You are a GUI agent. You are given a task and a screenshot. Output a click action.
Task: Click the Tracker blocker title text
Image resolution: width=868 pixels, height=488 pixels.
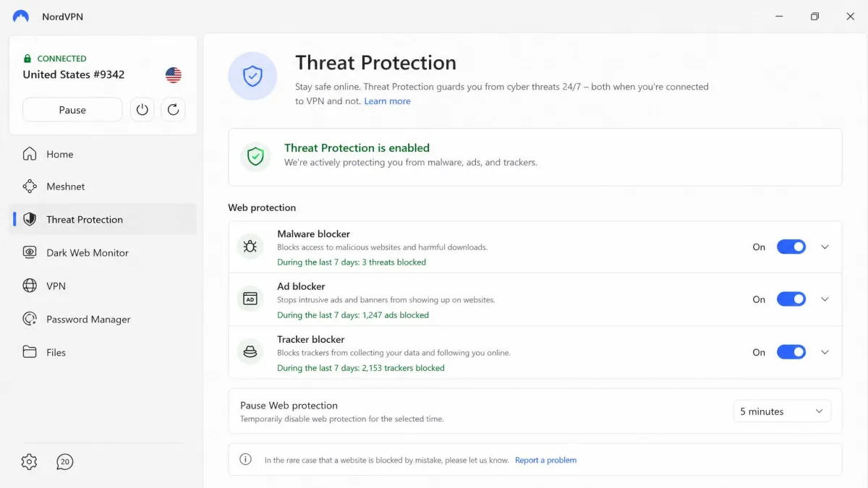coord(310,339)
